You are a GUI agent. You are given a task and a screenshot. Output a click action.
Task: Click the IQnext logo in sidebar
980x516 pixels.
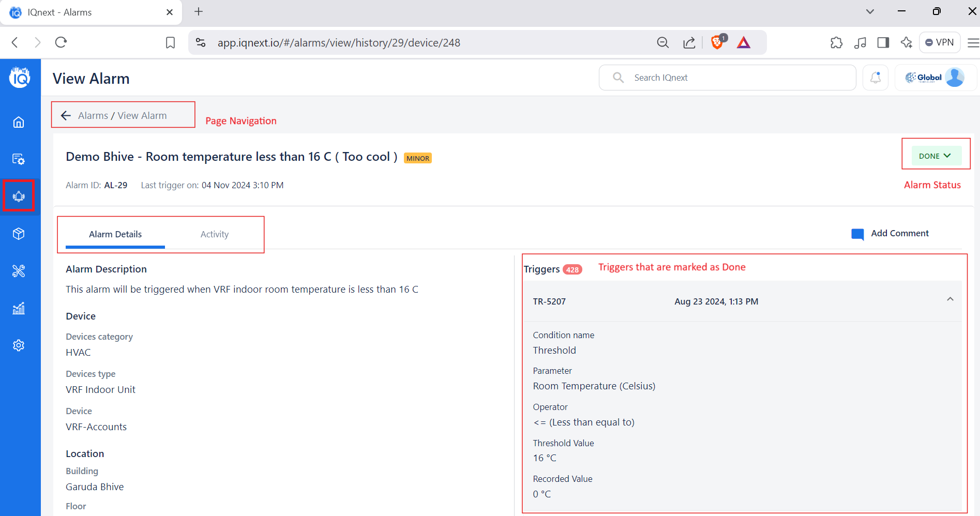pyautogui.click(x=20, y=77)
